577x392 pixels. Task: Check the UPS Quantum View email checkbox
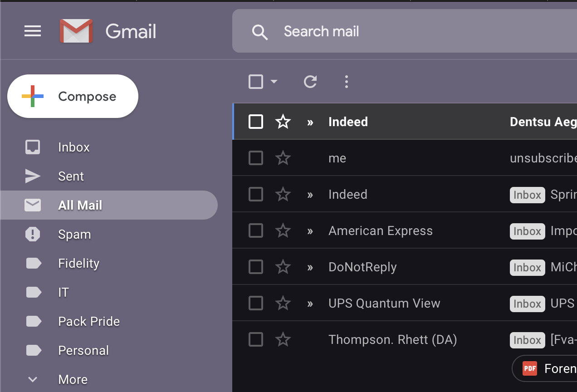[x=255, y=303]
